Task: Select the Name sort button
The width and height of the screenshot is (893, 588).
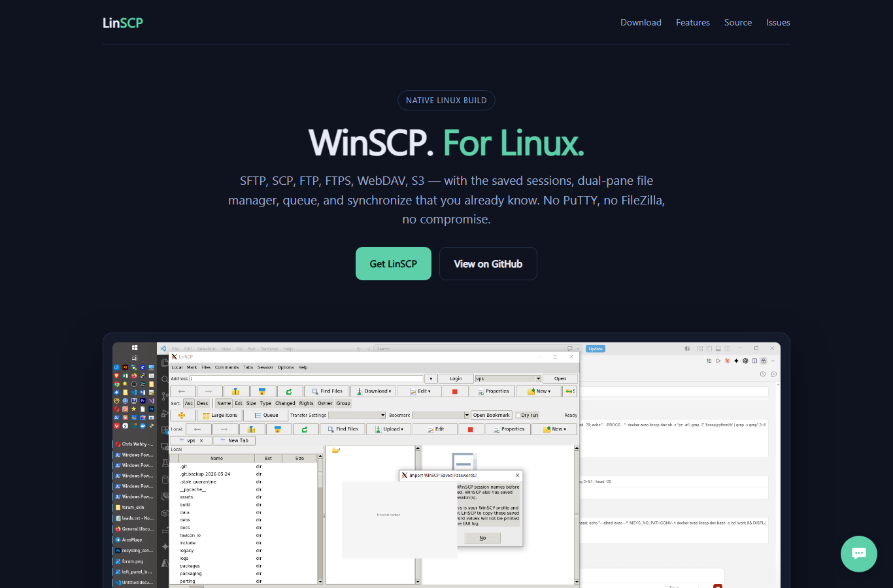Action: (224, 404)
